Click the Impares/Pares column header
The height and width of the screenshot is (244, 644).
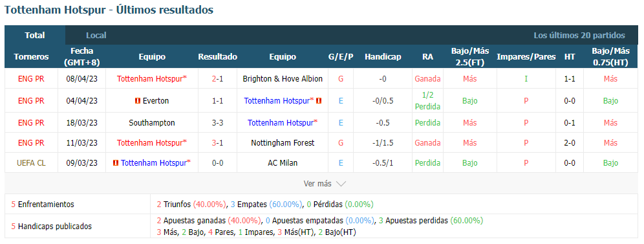[526, 57]
